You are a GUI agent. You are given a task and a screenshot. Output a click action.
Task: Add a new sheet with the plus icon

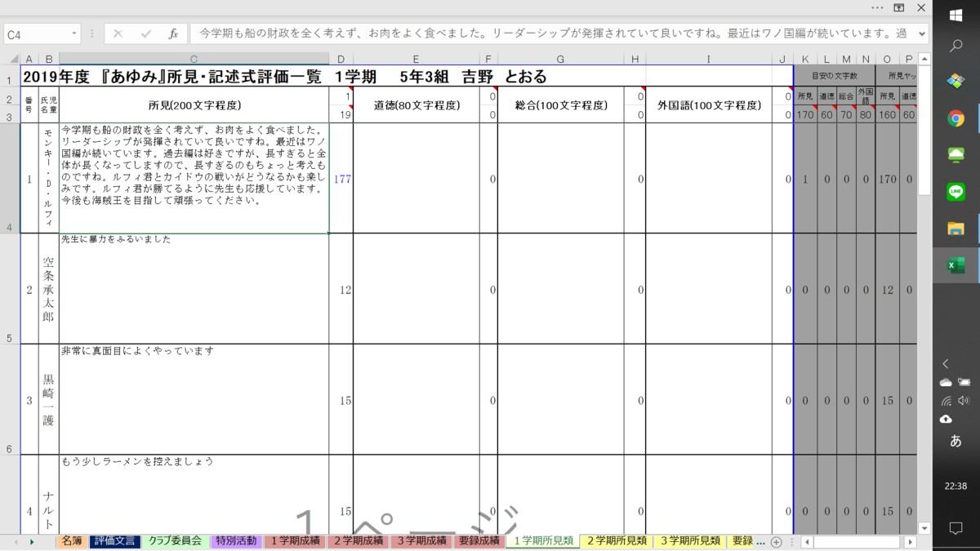777,542
